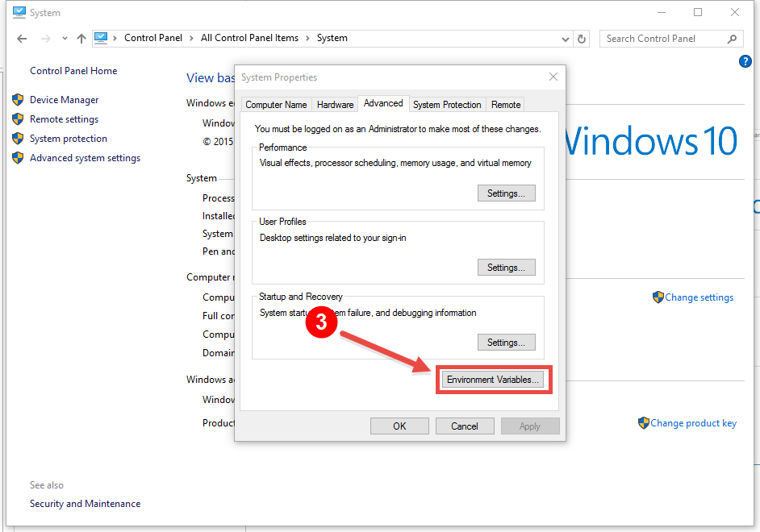Click the Remote settings shield icon

coord(18,119)
